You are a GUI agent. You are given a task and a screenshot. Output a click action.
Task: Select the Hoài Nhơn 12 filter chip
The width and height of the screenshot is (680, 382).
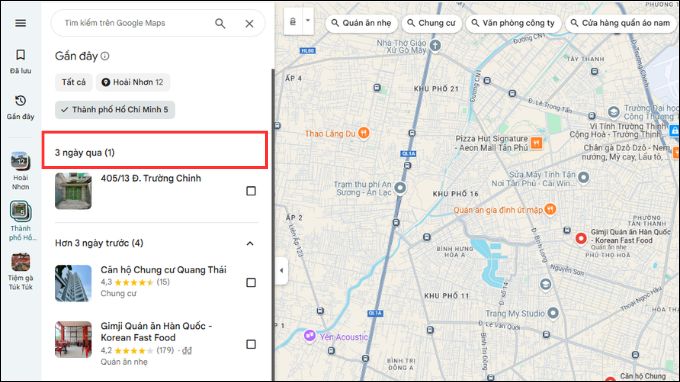click(x=133, y=82)
